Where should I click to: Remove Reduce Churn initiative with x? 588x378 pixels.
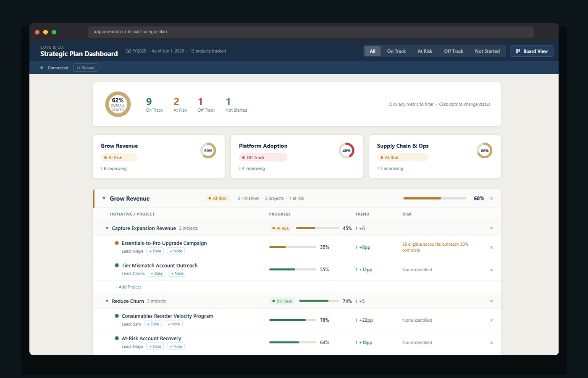pyautogui.click(x=491, y=301)
